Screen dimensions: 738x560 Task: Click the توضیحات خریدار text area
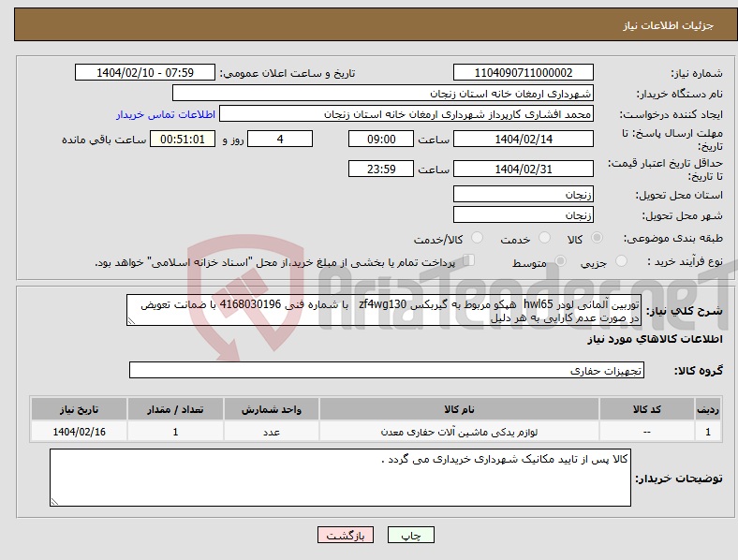point(340,478)
